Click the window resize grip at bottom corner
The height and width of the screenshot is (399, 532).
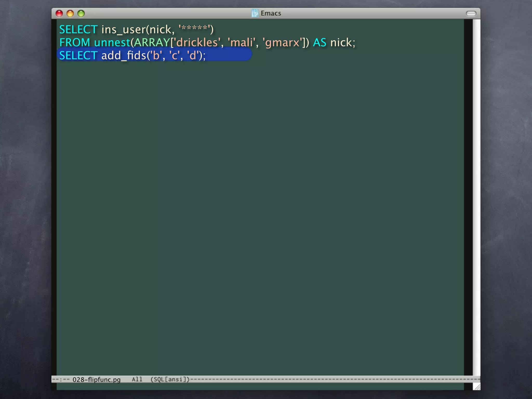pos(477,387)
